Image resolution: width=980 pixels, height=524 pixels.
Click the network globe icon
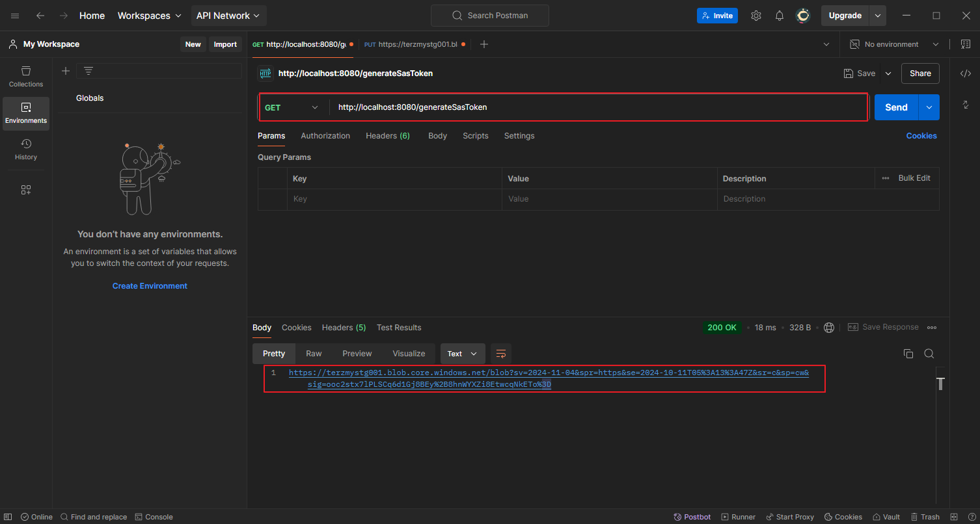tap(828, 328)
